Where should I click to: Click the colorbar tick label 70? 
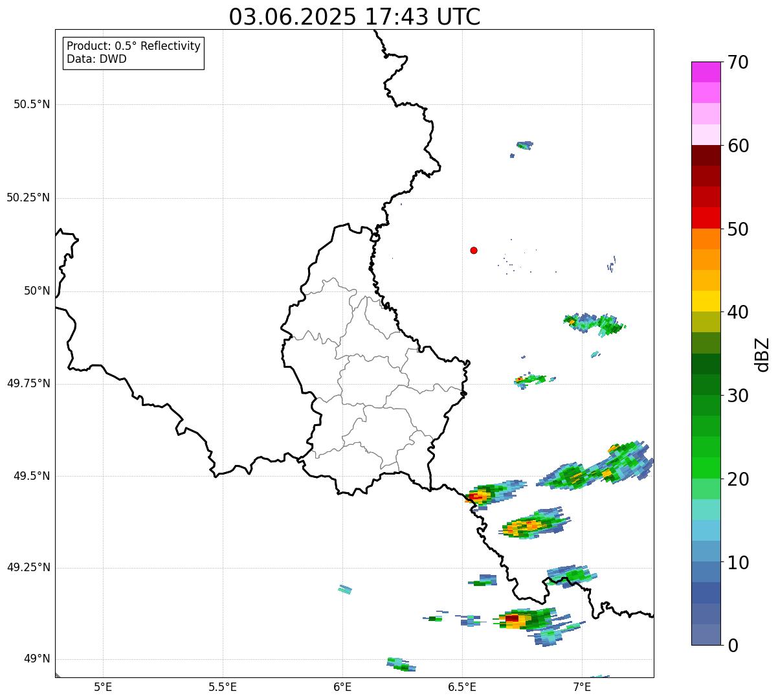click(x=738, y=62)
